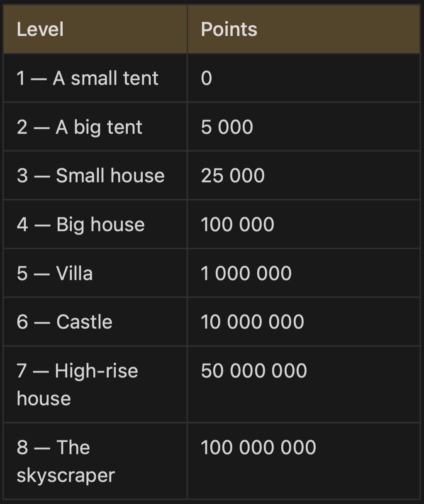
Task: Select the '3 — Small house' cell
Action: click(x=95, y=175)
